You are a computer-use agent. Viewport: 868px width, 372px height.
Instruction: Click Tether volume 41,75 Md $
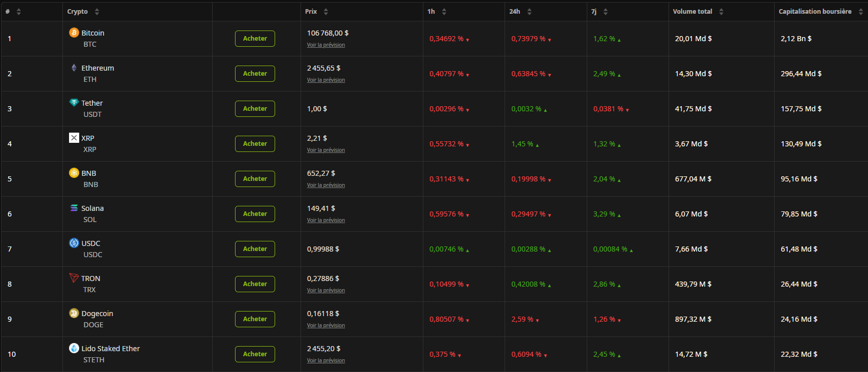(x=693, y=109)
